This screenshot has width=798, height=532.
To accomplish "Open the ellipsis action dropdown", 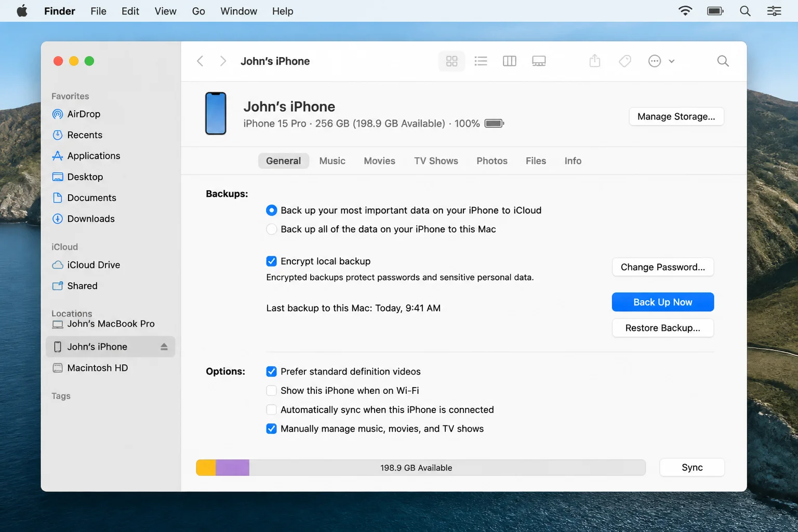I will point(661,61).
